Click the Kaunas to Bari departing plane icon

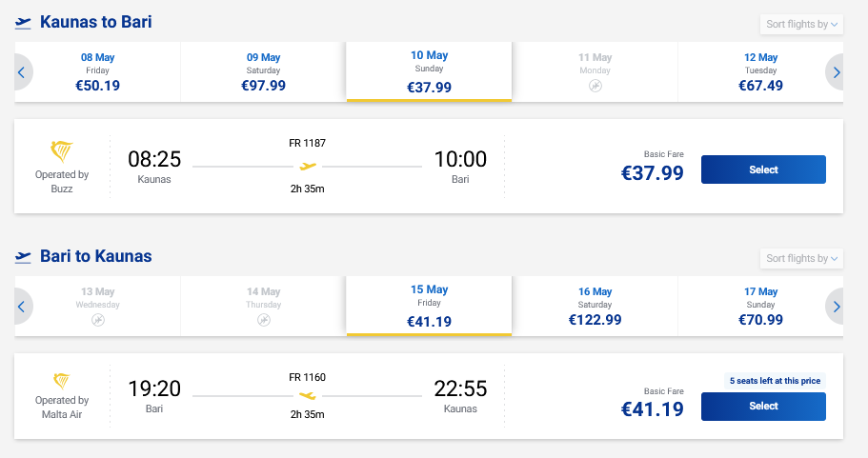pyautogui.click(x=24, y=22)
